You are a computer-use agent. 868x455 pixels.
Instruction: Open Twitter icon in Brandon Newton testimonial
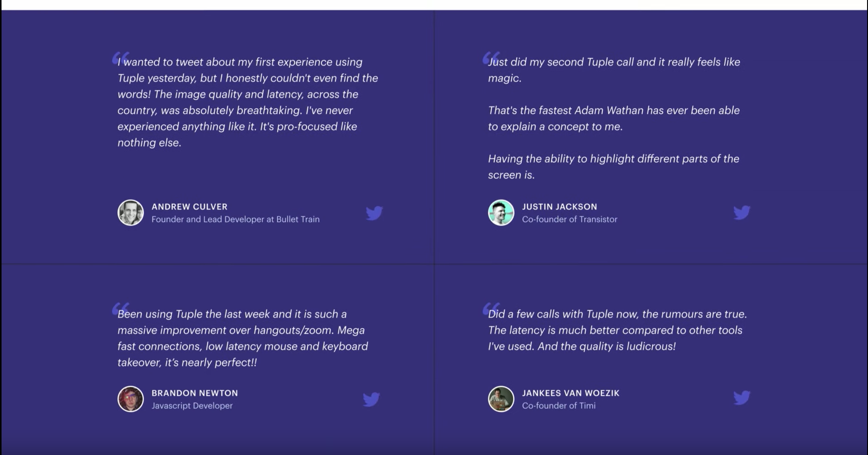click(371, 399)
